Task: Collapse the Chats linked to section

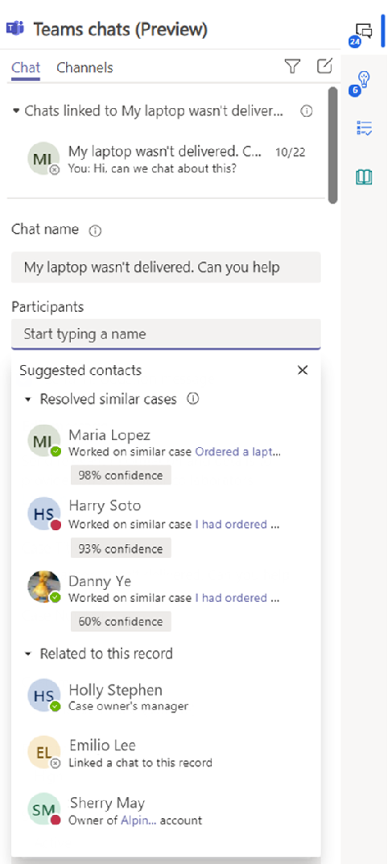Action: click(16, 111)
